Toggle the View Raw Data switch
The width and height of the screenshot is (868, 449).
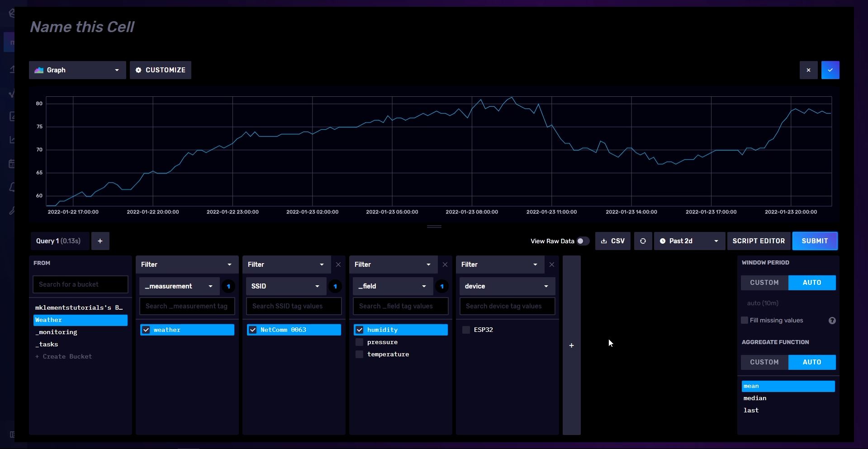[583, 241]
